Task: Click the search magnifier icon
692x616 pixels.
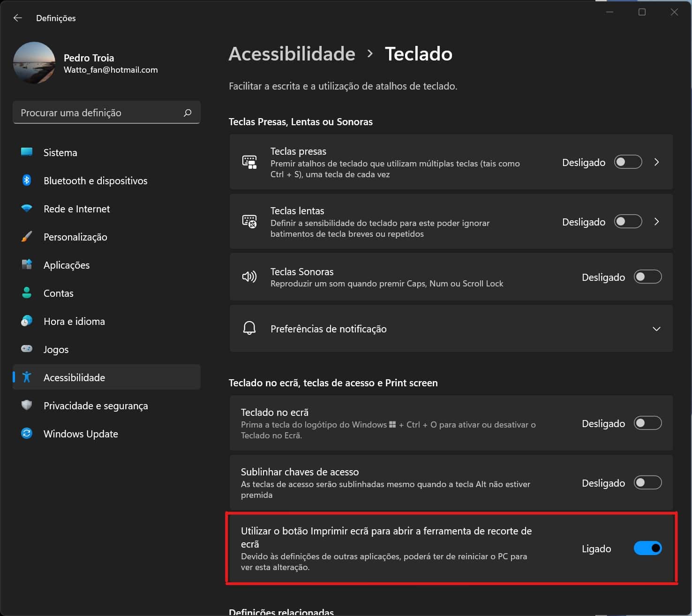Action: click(x=188, y=113)
